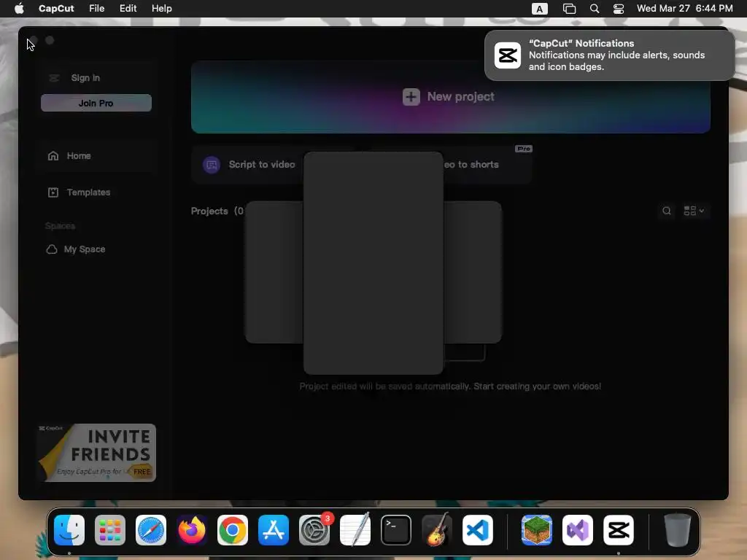747x560 pixels.
Task: Open the CapCut app menu
Action: (56, 9)
